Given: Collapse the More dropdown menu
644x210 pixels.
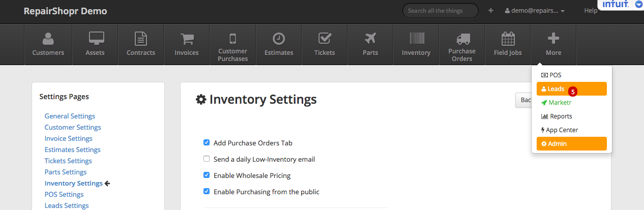Looking at the screenshot, I should coord(553,44).
